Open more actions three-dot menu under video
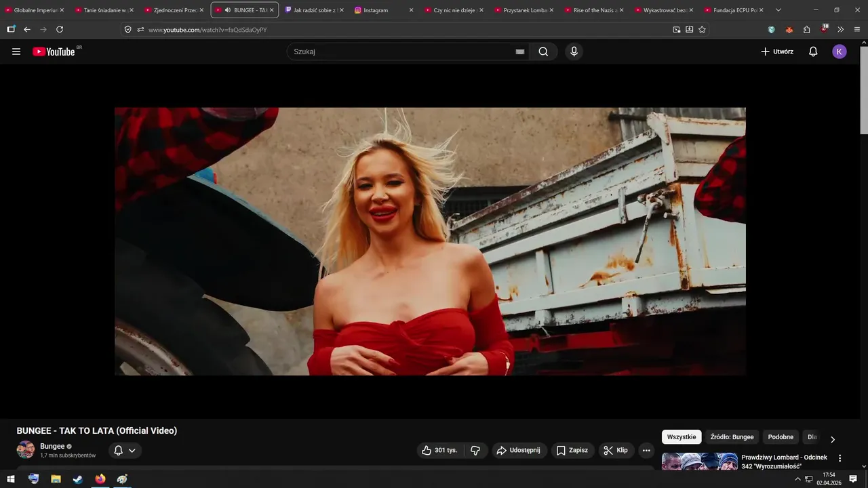The width and height of the screenshot is (868, 488). click(646, 450)
